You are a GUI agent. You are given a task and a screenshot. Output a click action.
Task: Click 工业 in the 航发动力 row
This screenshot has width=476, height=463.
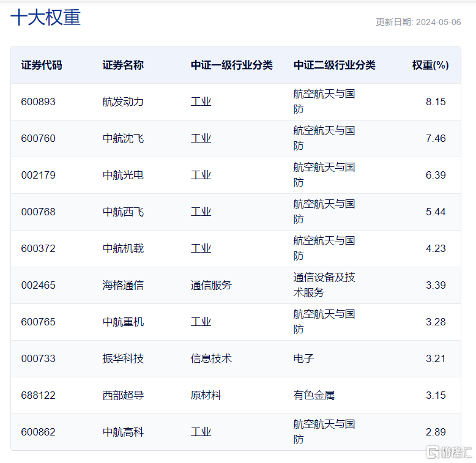point(201,102)
